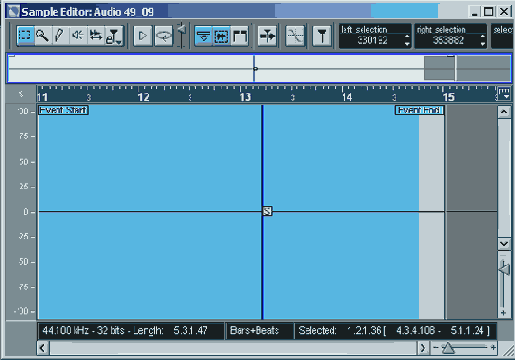Image resolution: width=515 pixels, height=360 pixels.
Task: Click the Sample Editor title bar icon
Action: point(14,12)
